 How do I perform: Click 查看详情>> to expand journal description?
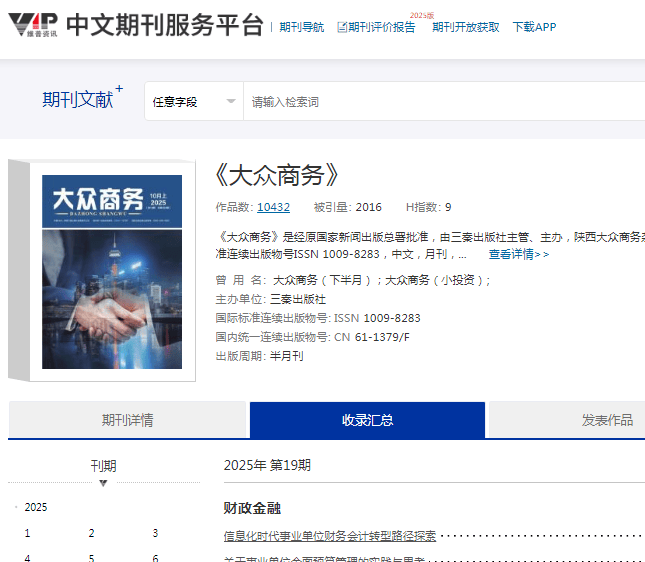518,254
